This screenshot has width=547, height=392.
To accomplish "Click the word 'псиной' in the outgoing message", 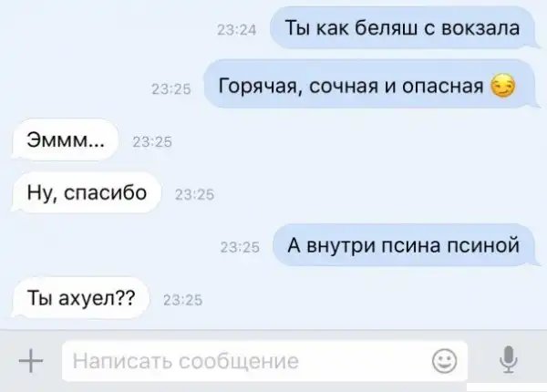I will click(483, 245).
